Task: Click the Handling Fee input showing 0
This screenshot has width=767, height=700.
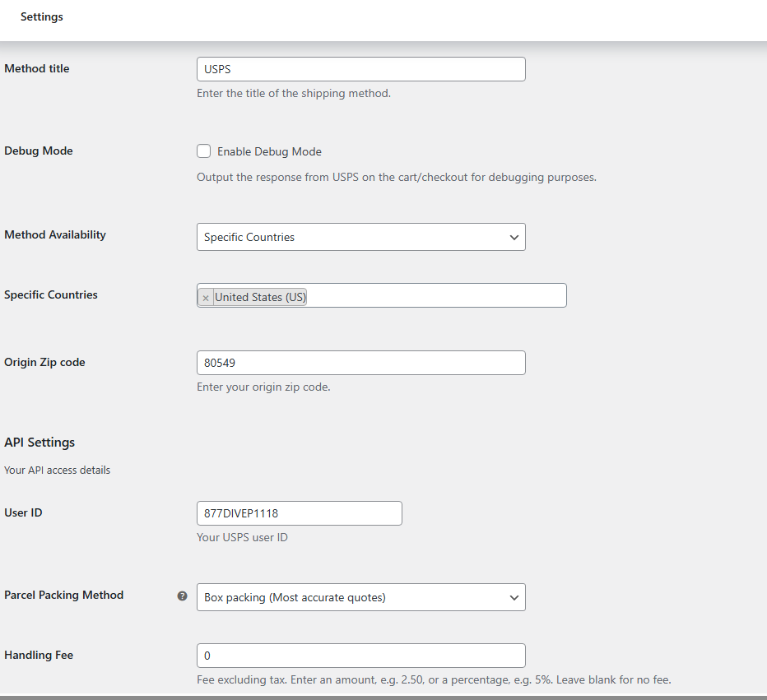Action: pos(360,656)
